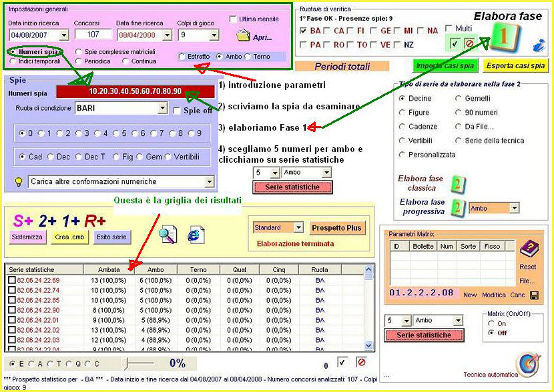Click Modifica link in Parametri Matrix
554x392 pixels.
click(x=493, y=295)
